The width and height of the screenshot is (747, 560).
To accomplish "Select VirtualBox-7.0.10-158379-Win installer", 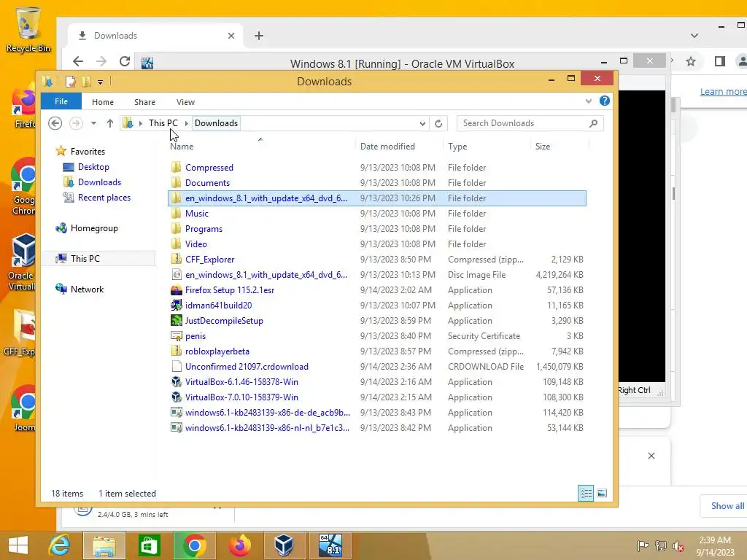I will 377,397.
